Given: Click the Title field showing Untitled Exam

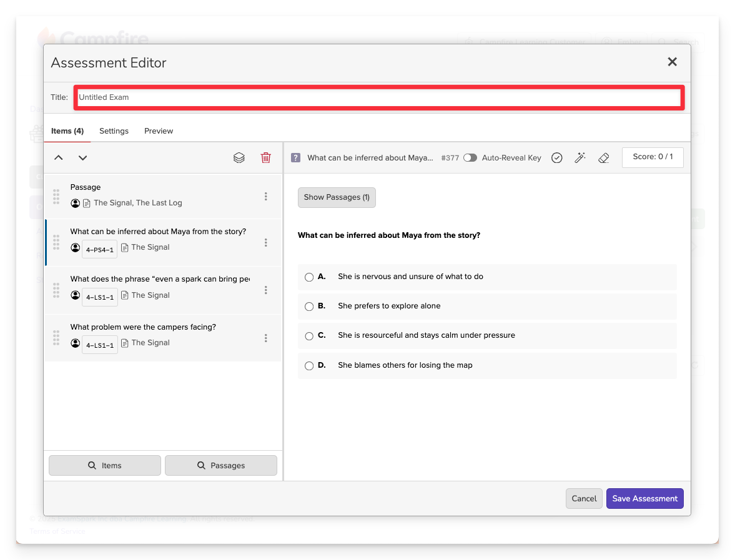Looking at the screenshot, I should [378, 97].
